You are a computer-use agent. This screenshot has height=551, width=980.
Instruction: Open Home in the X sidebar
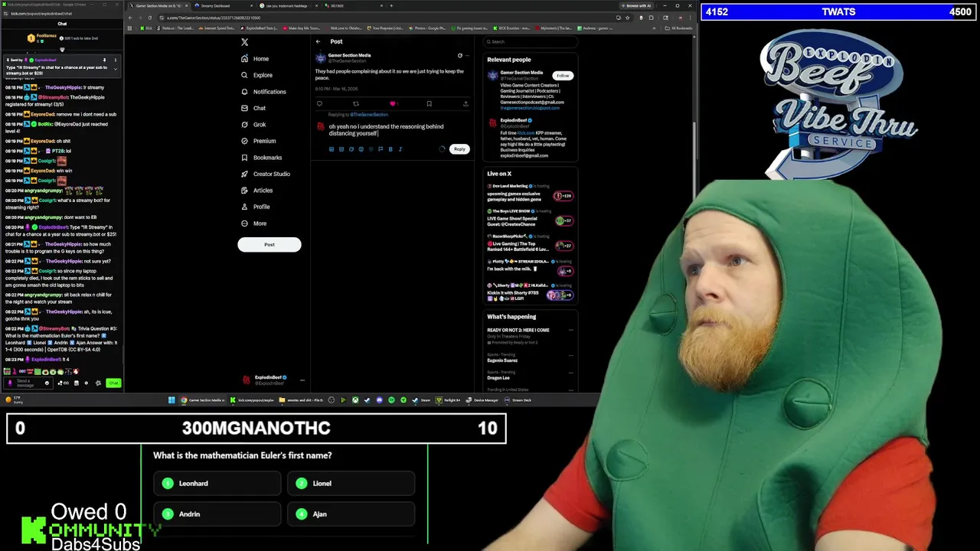click(254, 59)
